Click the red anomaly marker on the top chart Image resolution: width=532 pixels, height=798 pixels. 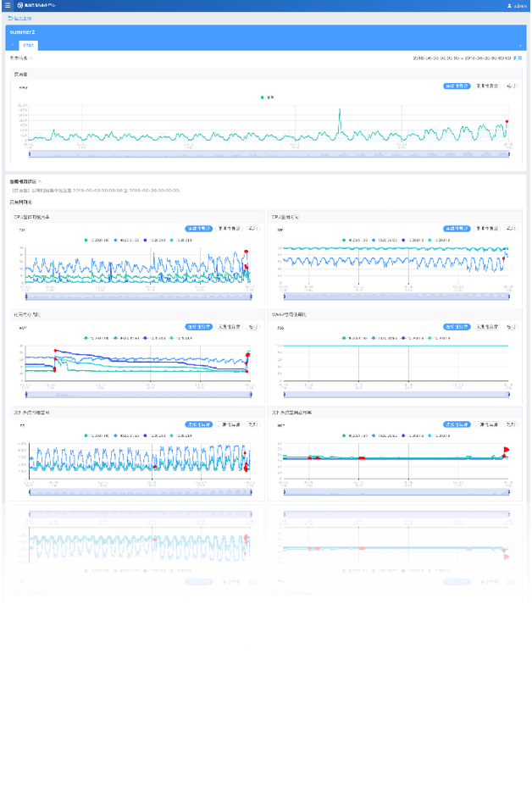click(507, 122)
